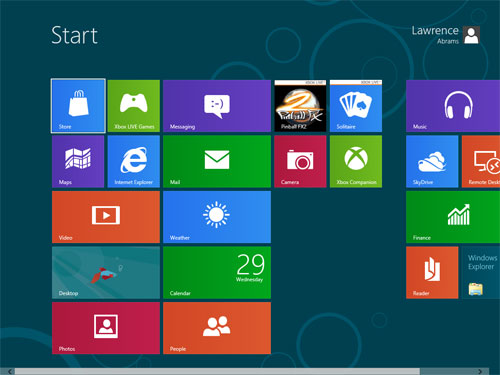The width and height of the screenshot is (500, 375).
Task: Open the Reader tile
Action: 432,273
